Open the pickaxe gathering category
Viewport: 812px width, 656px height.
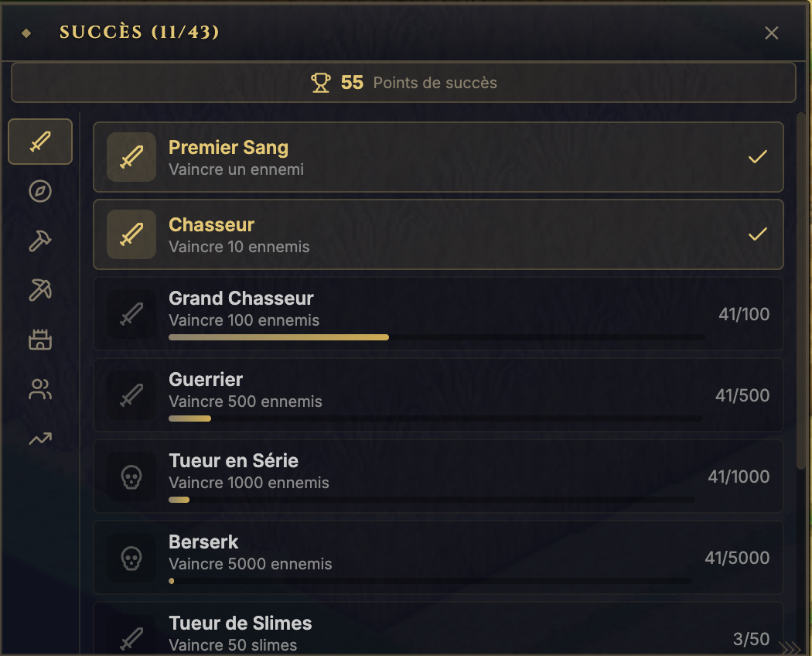click(40, 290)
